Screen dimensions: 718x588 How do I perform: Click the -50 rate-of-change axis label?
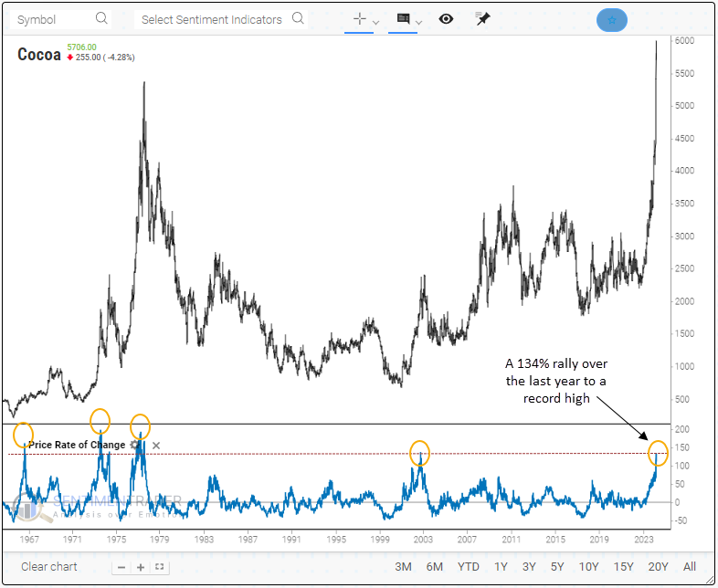tap(681, 520)
